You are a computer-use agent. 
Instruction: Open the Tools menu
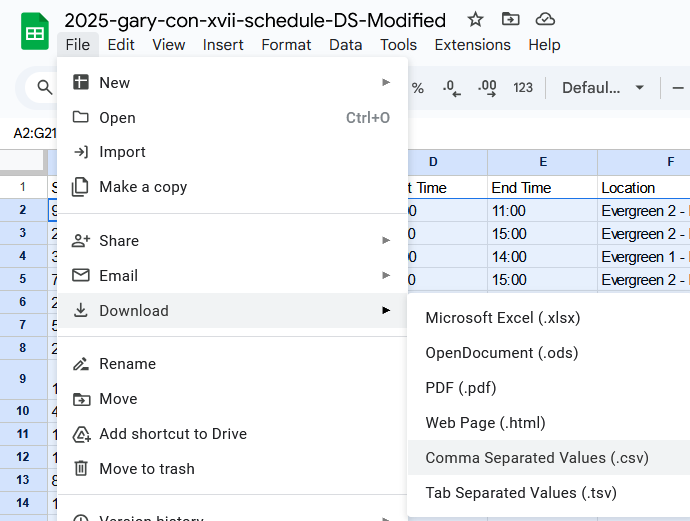tap(398, 45)
